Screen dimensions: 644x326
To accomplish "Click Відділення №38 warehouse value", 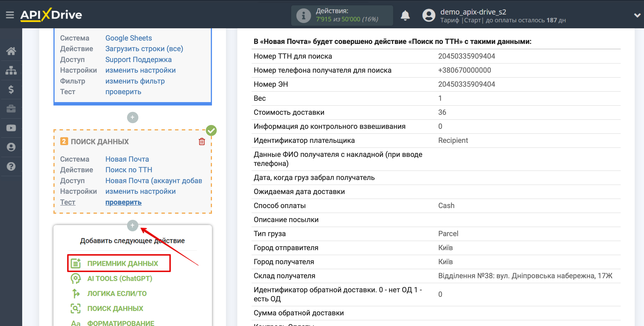I will (525, 276).
